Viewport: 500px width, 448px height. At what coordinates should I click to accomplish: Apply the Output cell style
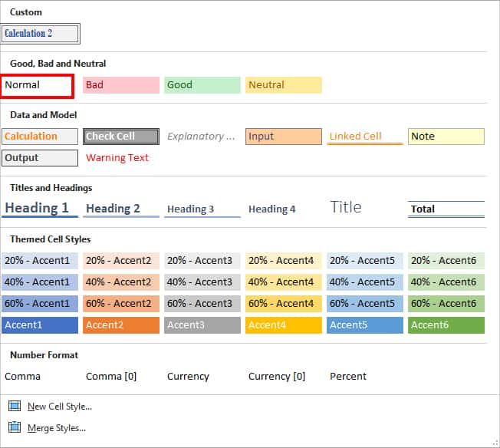[40, 158]
